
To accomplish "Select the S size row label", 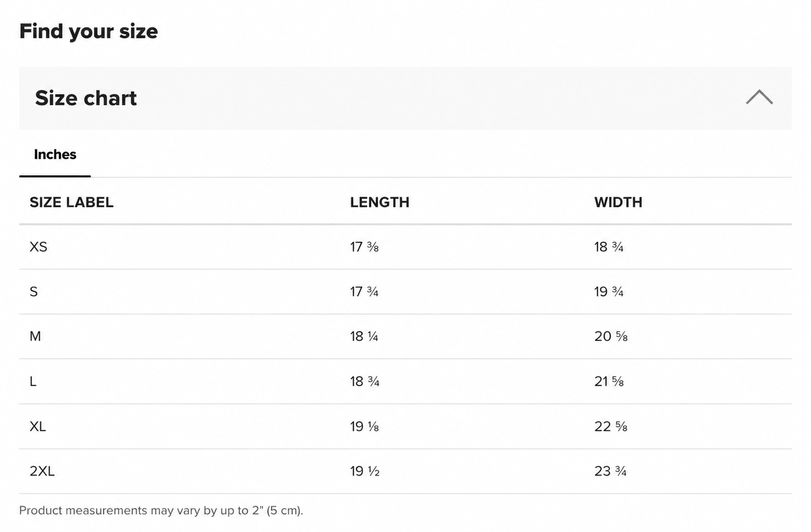I will click(x=34, y=292).
